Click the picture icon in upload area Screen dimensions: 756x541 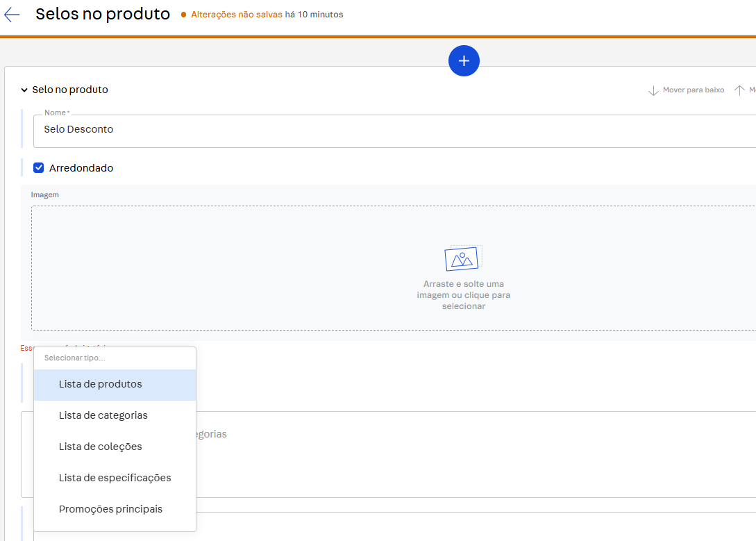click(x=462, y=258)
